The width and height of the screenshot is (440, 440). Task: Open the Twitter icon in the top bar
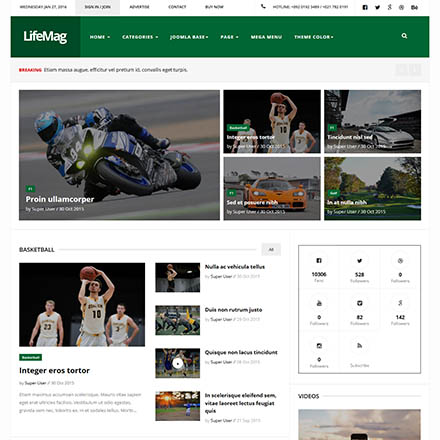377,7
